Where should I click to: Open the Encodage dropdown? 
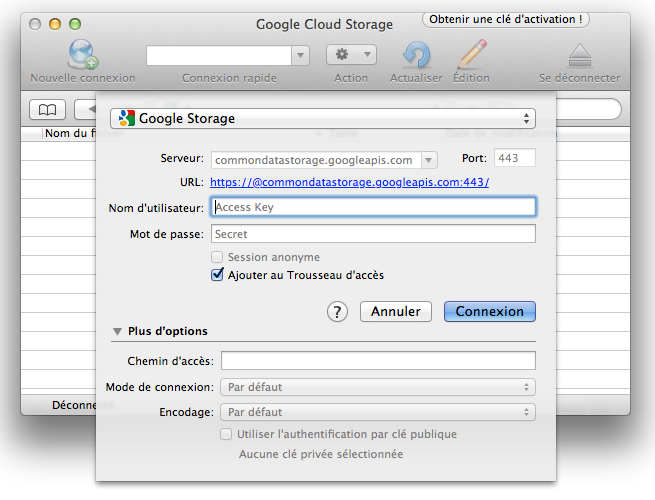pyautogui.click(x=378, y=412)
